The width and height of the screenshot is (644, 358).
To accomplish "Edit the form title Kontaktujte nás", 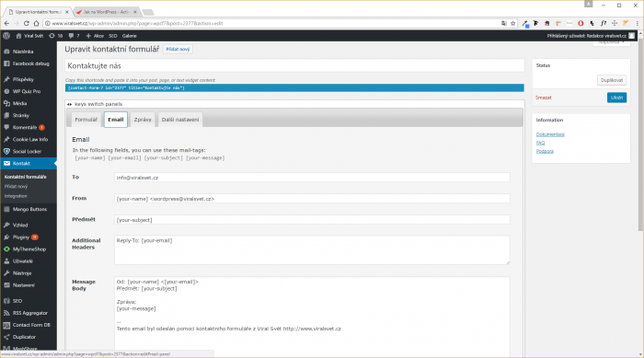I will [x=294, y=65].
